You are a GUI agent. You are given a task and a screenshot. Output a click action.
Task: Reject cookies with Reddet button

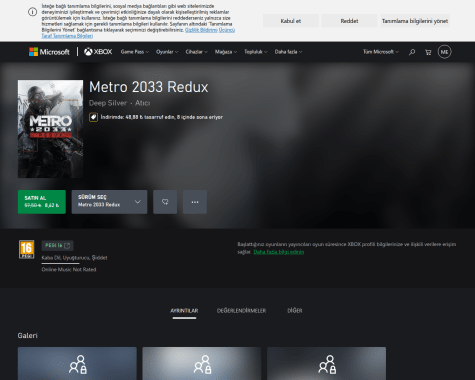pyautogui.click(x=349, y=21)
